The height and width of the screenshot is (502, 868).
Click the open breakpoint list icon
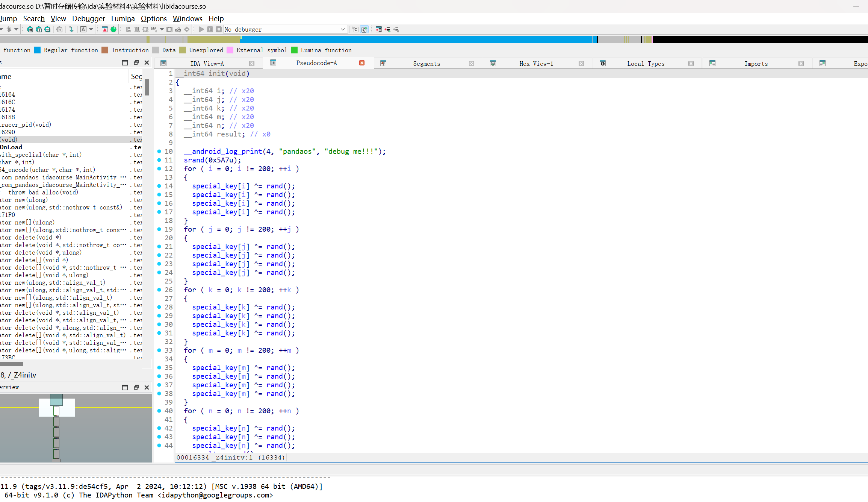[x=379, y=29]
